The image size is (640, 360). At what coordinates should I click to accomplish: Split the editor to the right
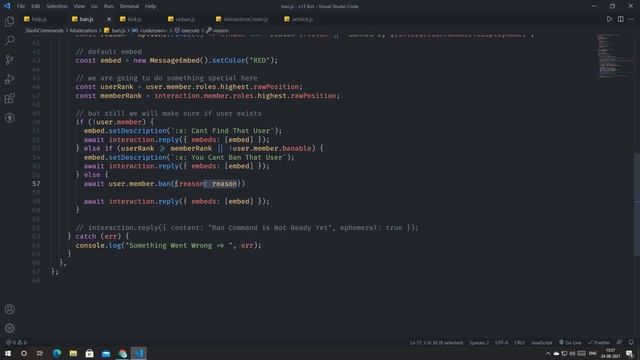tap(620, 19)
